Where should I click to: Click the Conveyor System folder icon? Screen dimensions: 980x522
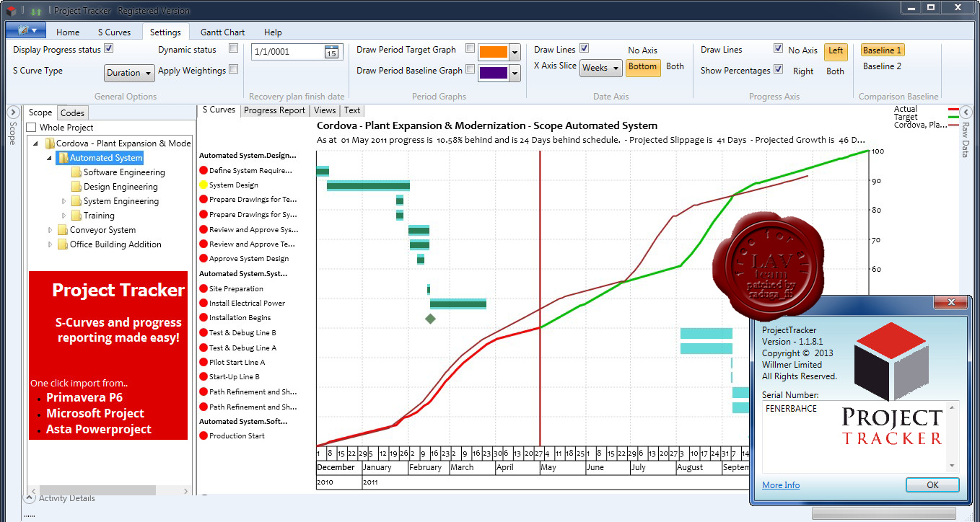click(x=63, y=230)
